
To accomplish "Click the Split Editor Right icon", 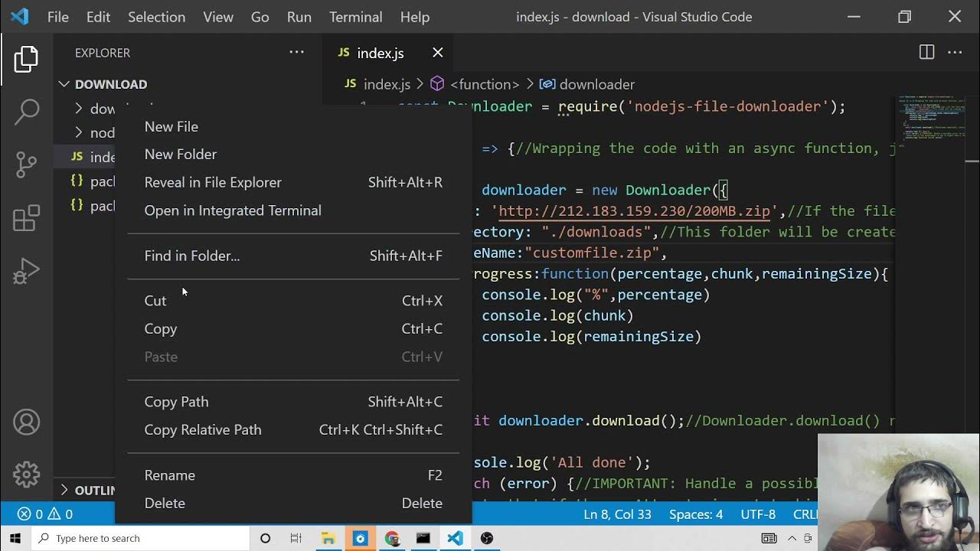I will point(926,53).
